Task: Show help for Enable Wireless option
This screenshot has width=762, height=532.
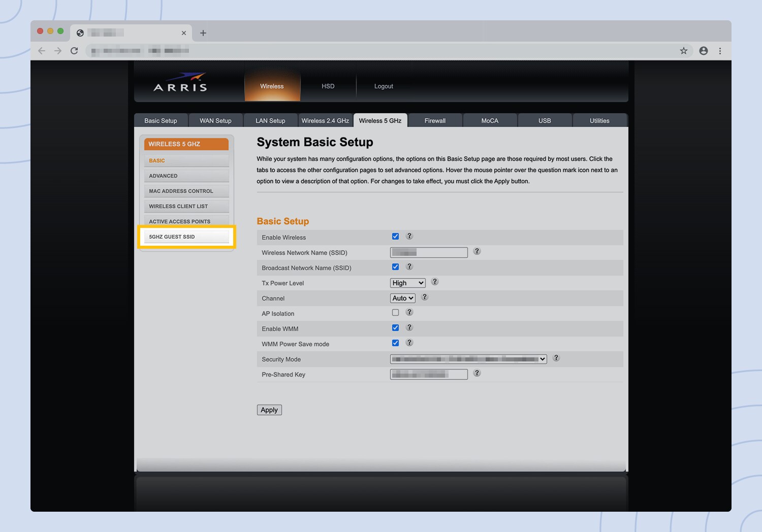Action: point(409,236)
